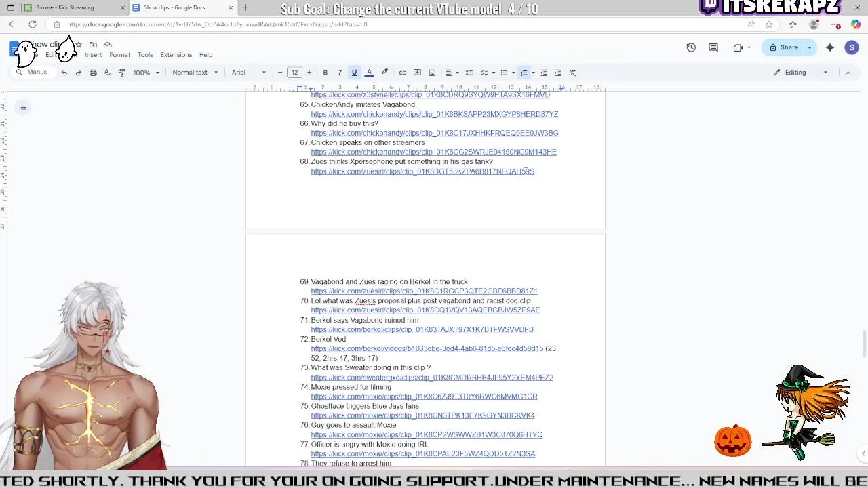Image resolution: width=868 pixels, height=488 pixels.
Task: Open the Moxie pressed for filming clip link
Action: pyautogui.click(x=424, y=396)
